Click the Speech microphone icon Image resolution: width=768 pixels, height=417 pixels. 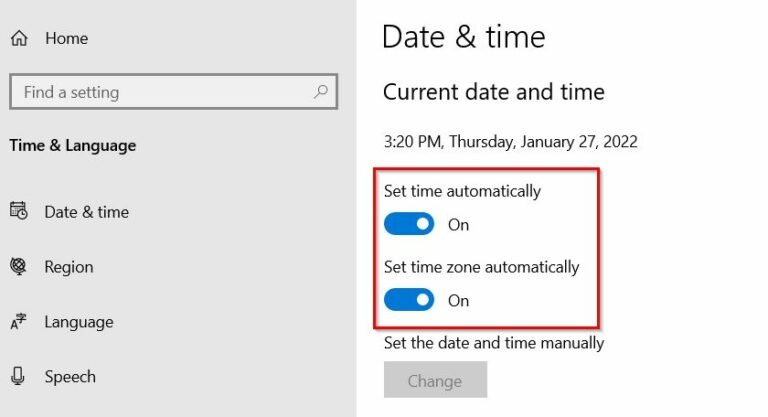pos(18,377)
